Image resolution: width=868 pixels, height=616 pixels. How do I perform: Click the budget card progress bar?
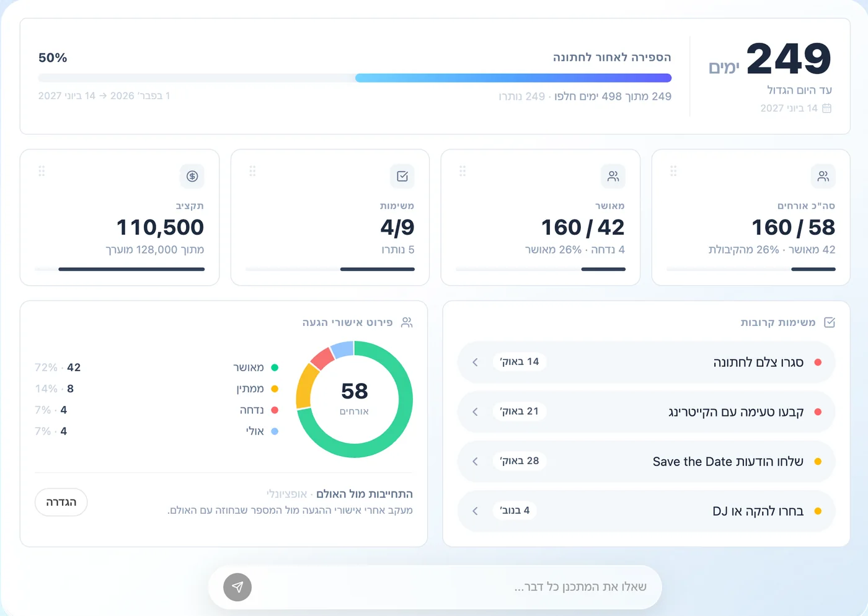(120, 269)
